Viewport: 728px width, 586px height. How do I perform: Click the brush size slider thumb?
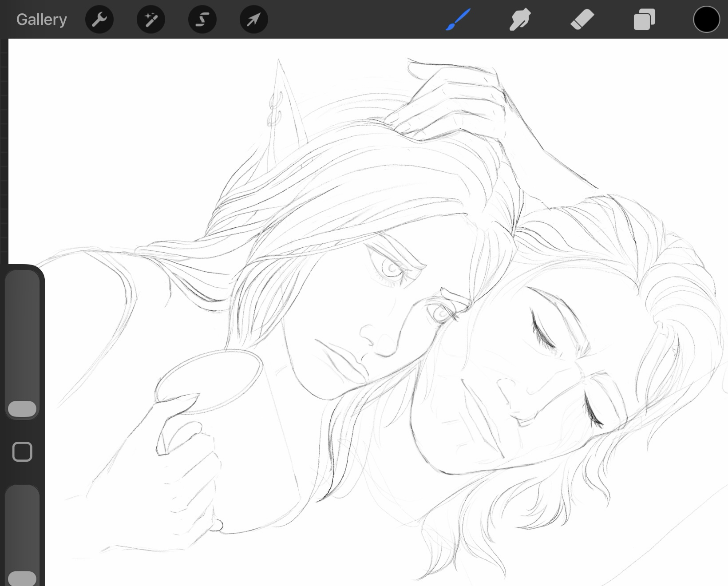22,409
